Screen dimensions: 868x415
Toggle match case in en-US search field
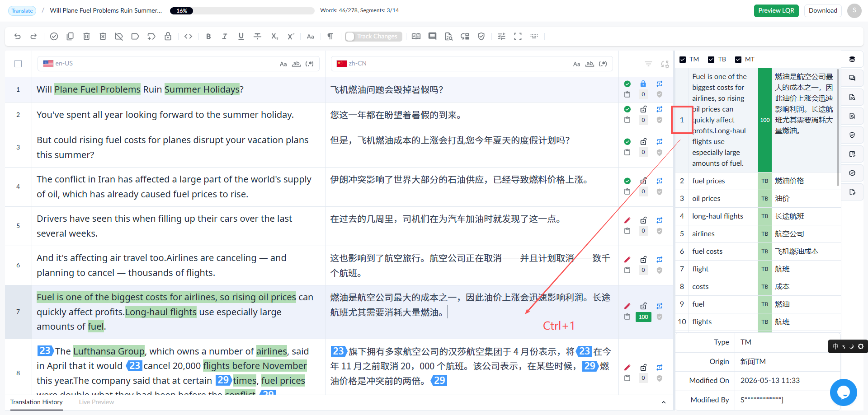click(x=283, y=64)
